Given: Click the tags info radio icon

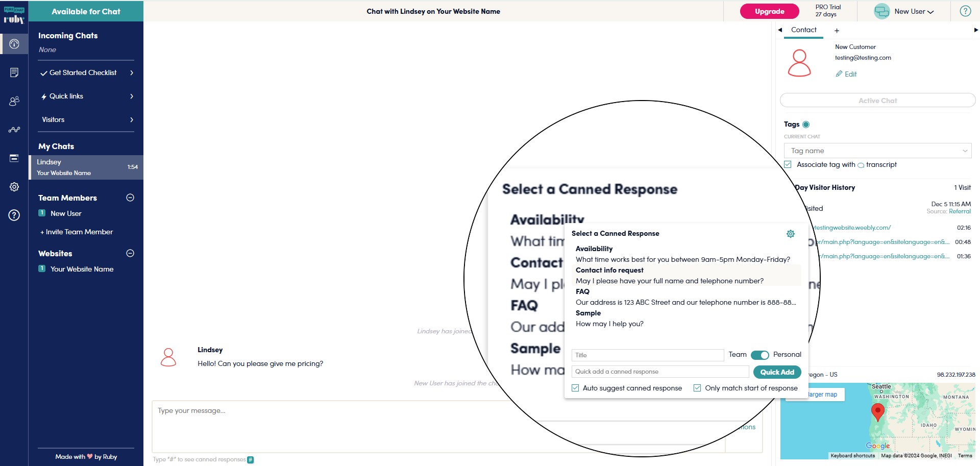Looking at the screenshot, I should point(806,125).
